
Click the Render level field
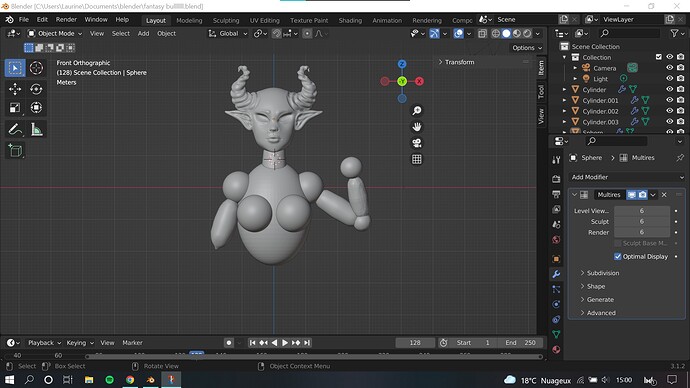pos(642,232)
